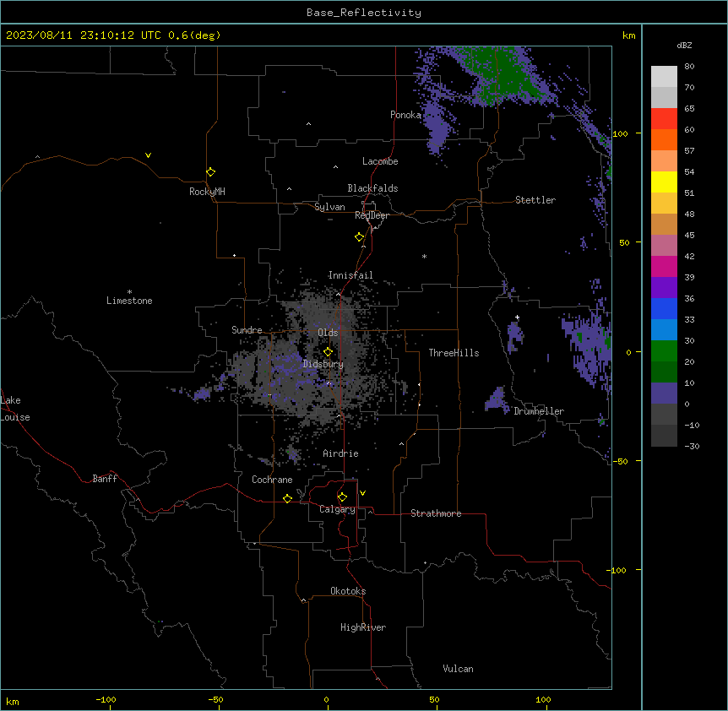Choose the indigo 0-10 dBZ swatch
The image size is (728, 711).
664,393
